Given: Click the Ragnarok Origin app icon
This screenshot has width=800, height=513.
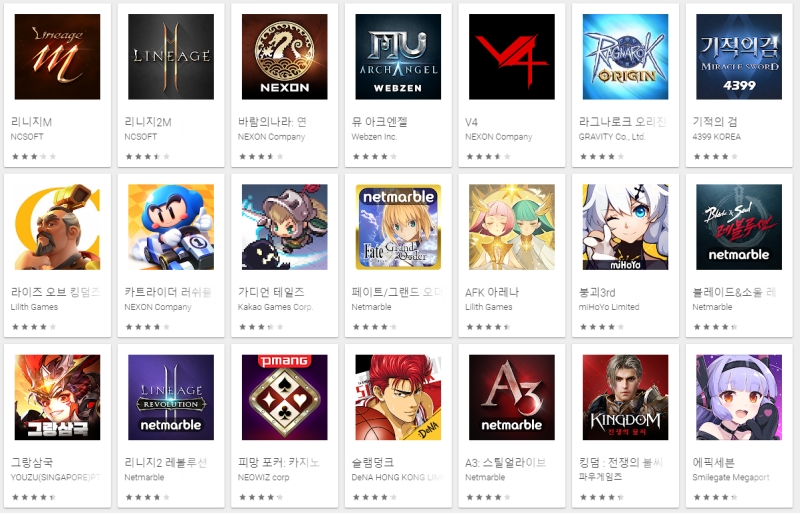Looking at the screenshot, I should click(x=626, y=57).
